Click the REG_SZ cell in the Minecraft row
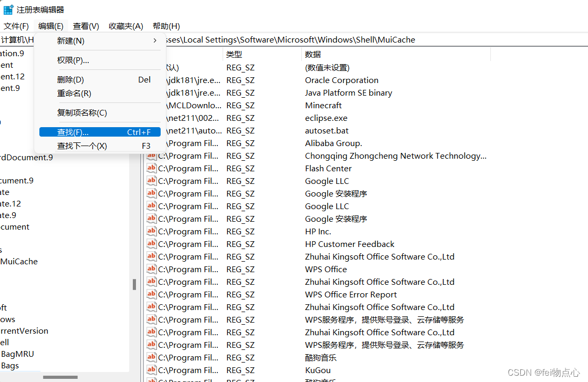The width and height of the screenshot is (588, 382). (240, 106)
